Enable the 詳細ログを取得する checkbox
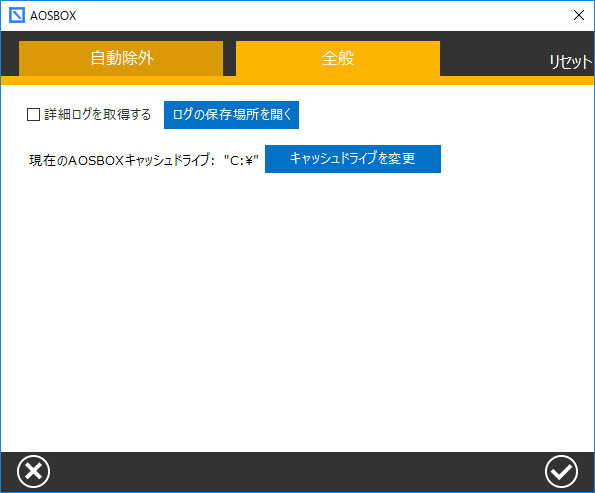595x493 pixels. [x=33, y=115]
